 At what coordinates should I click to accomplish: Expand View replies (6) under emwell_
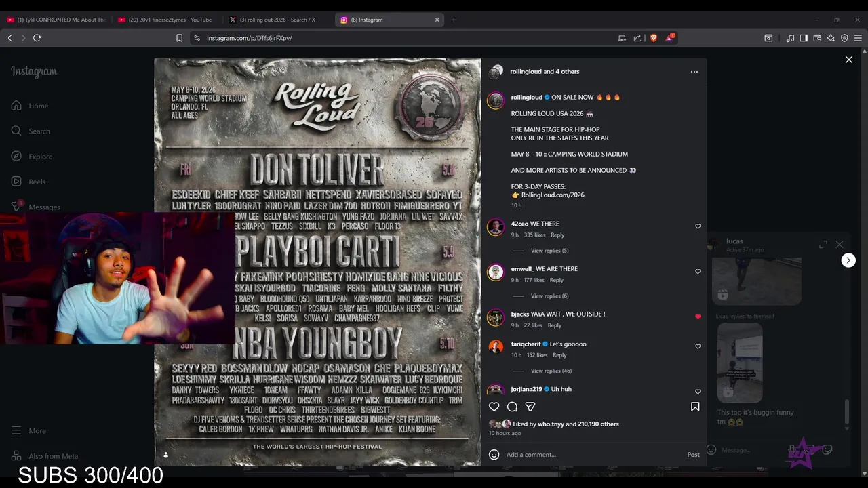pyautogui.click(x=549, y=296)
